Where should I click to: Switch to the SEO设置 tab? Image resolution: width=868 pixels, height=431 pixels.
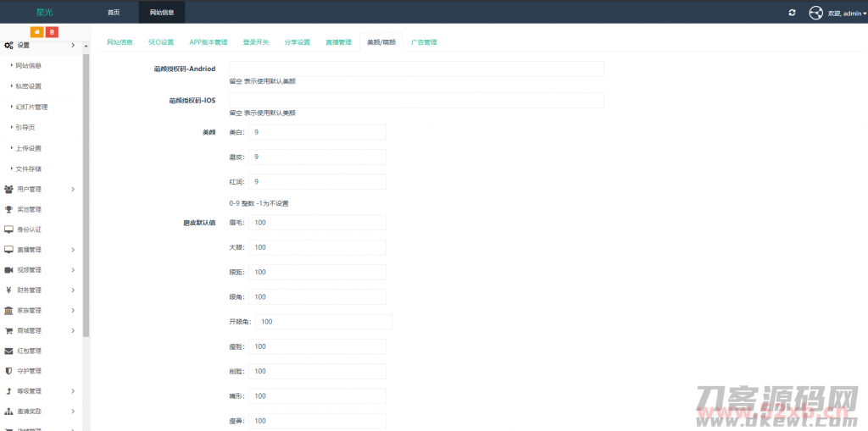pyautogui.click(x=161, y=42)
